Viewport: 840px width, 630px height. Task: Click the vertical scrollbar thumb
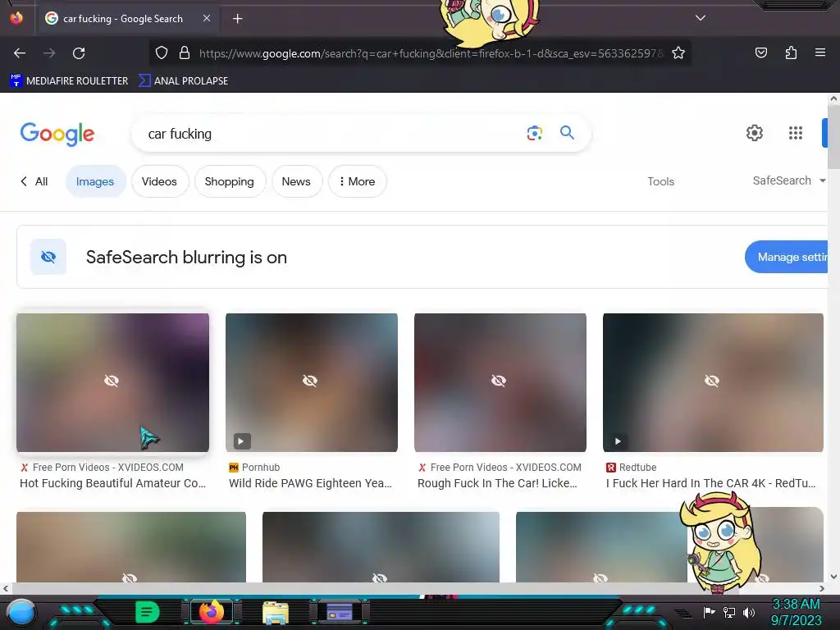pos(833,136)
